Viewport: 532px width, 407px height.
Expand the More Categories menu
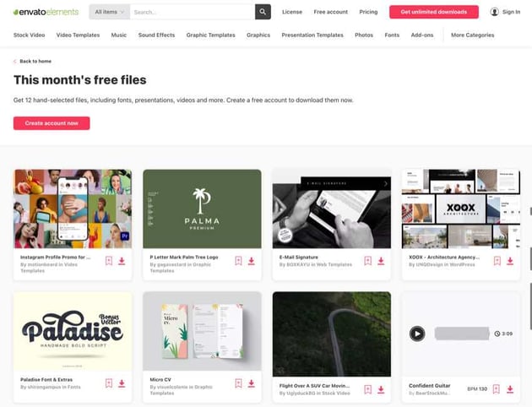pyautogui.click(x=472, y=35)
